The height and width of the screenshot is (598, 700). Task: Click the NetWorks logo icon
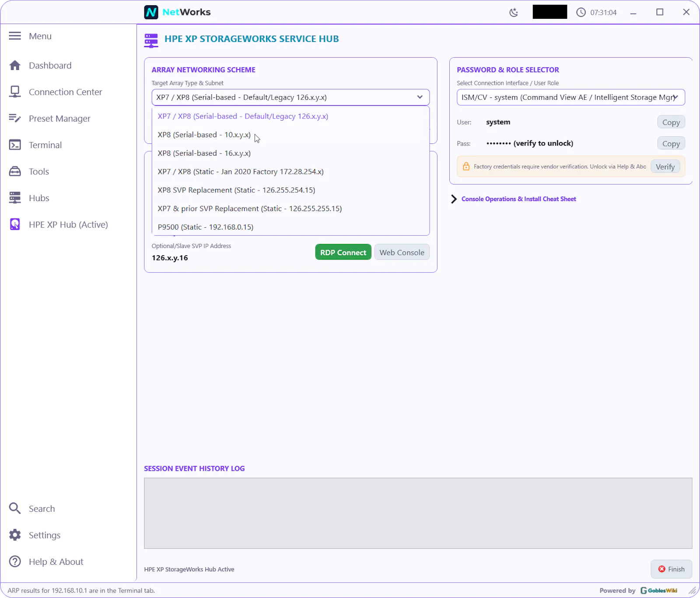pyautogui.click(x=151, y=12)
